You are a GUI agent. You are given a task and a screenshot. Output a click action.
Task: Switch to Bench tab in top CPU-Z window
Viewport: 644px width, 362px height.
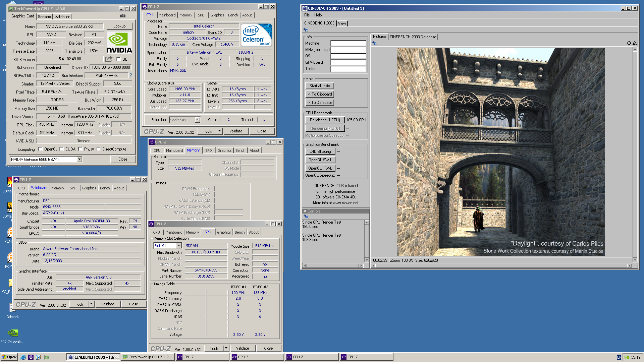coord(233,15)
